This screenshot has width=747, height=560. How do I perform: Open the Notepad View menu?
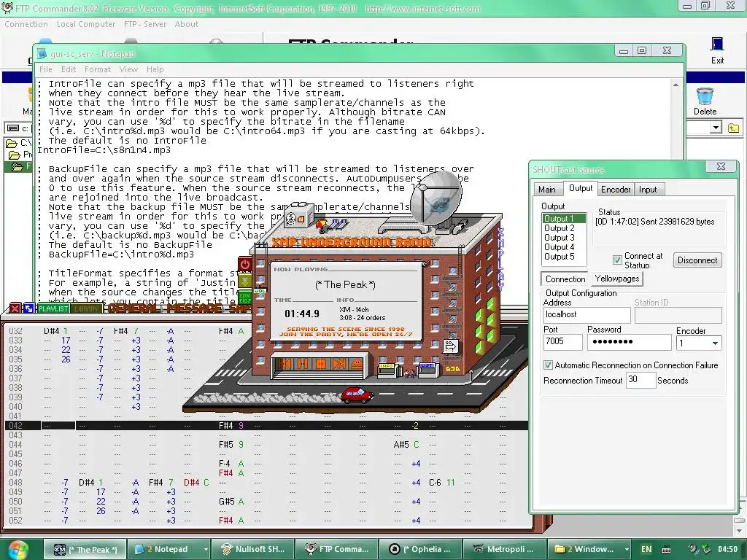[128, 69]
